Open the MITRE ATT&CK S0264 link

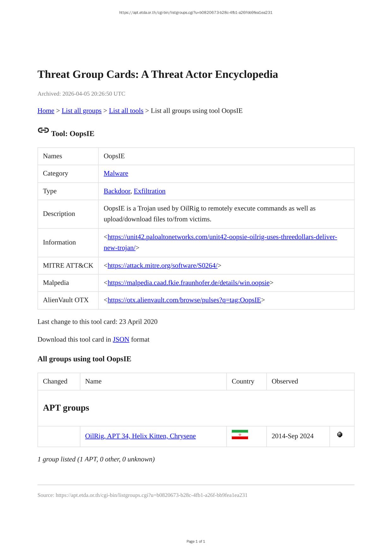point(162,265)
